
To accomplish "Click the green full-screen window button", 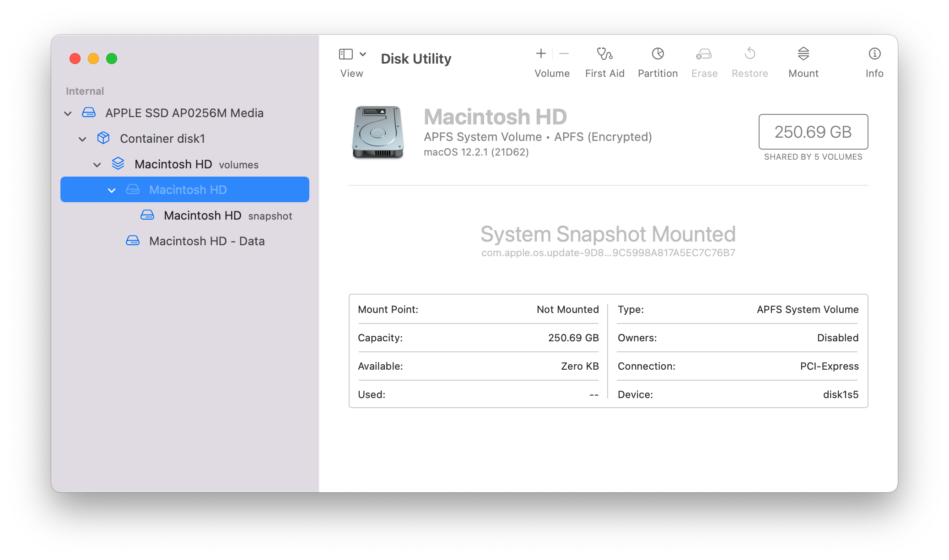I will (112, 59).
